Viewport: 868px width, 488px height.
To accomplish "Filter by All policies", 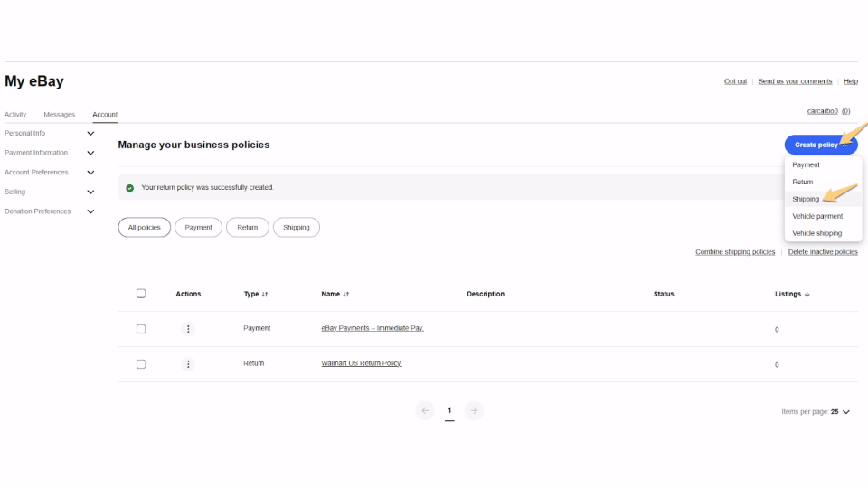I will point(144,228).
